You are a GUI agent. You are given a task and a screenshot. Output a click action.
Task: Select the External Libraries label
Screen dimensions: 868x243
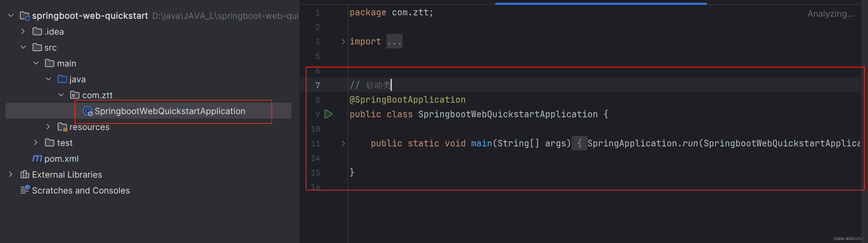67,174
